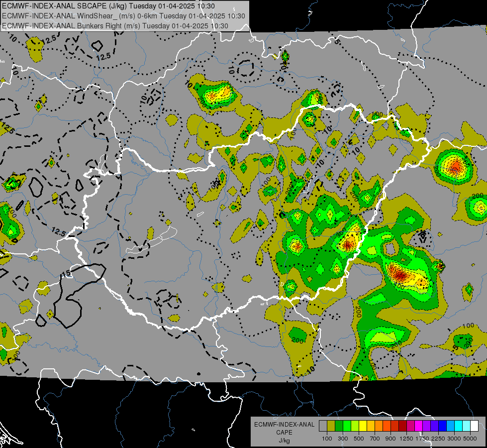Pick the dark maroon legend swatch

pos(403,426)
